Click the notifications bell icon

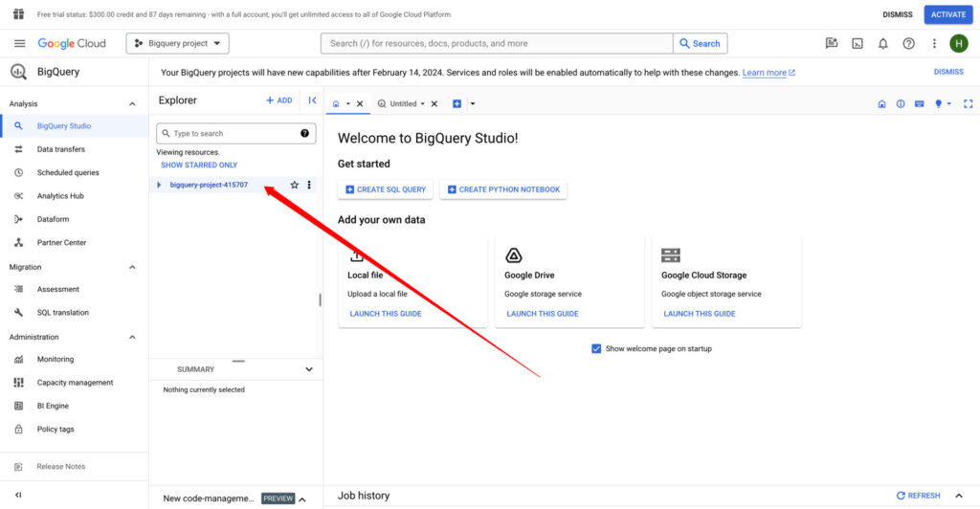[x=883, y=43]
